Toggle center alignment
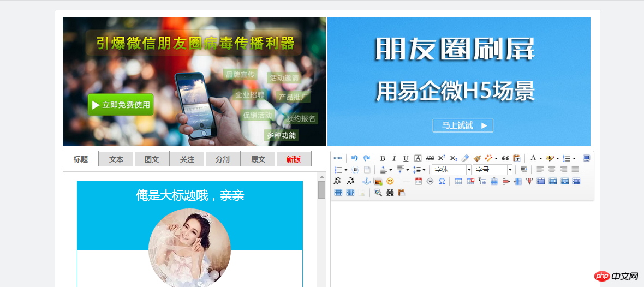 point(552,170)
